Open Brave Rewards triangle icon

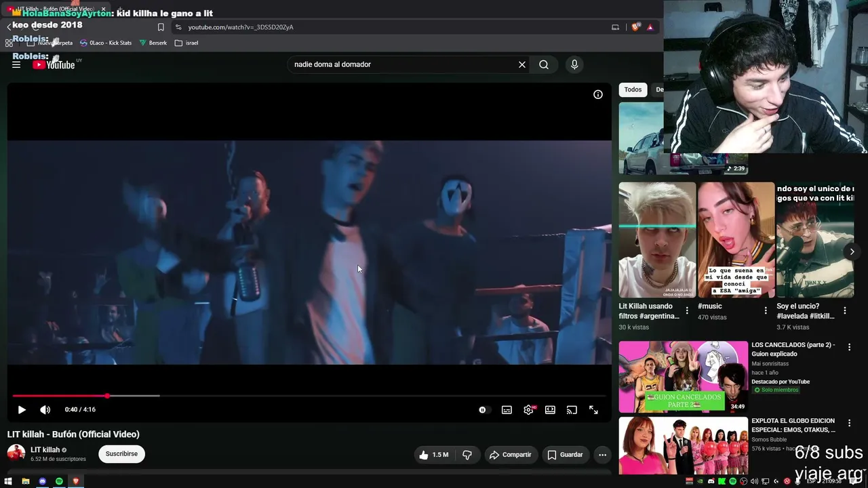click(650, 27)
